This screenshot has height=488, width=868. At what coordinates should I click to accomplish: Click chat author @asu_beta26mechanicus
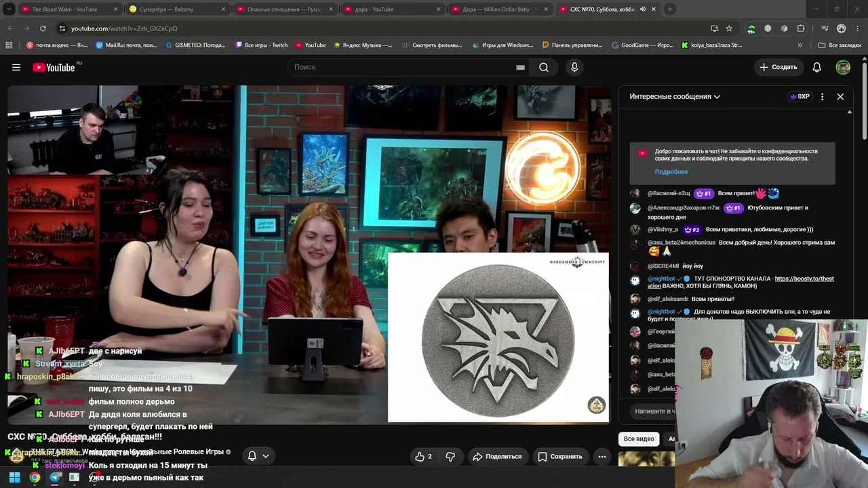(682, 243)
